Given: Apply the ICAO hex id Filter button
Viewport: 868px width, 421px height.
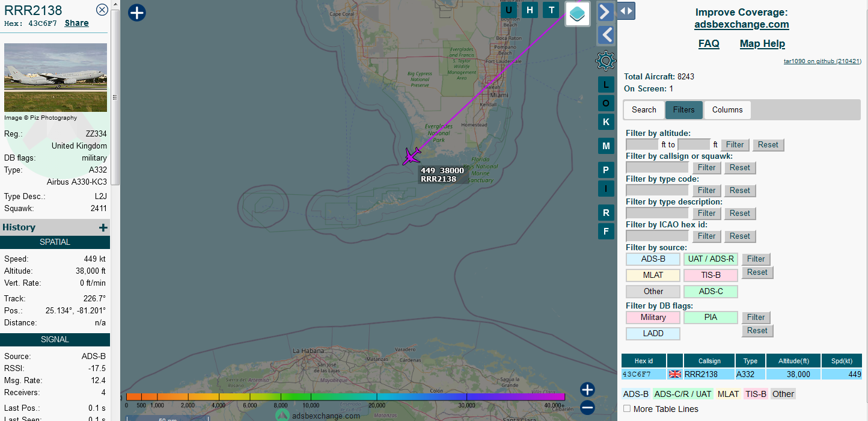Looking at the screenshot, I should point(707,236).
